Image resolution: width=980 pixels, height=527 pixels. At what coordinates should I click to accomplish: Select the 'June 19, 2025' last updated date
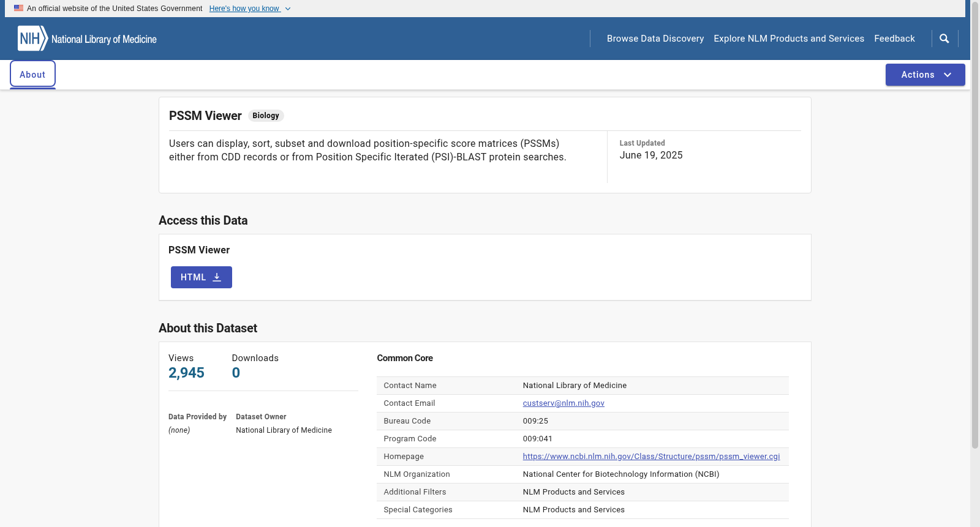[651, 155]
